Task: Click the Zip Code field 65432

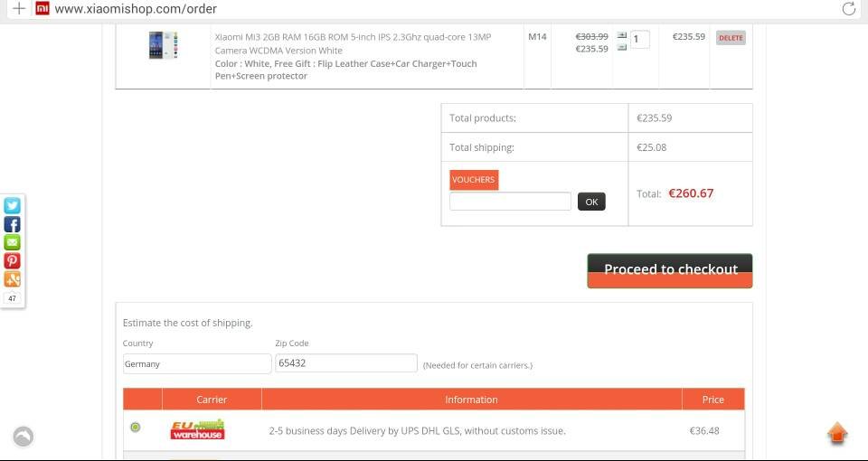Action: [346, 363]
